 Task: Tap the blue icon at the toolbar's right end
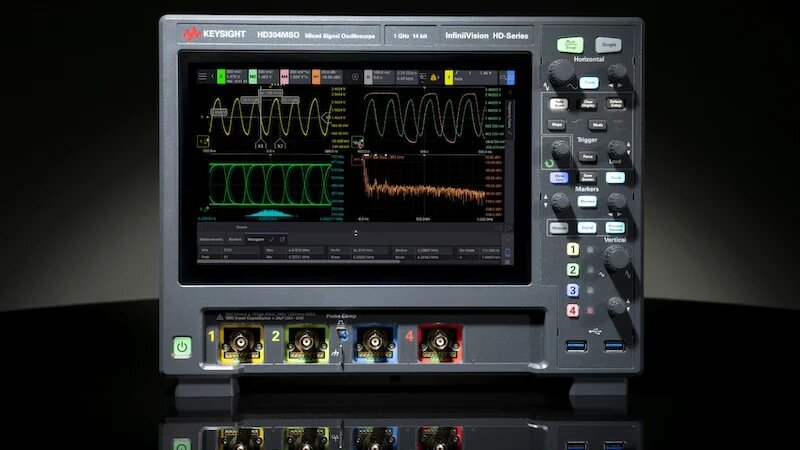tap(511, 77)
